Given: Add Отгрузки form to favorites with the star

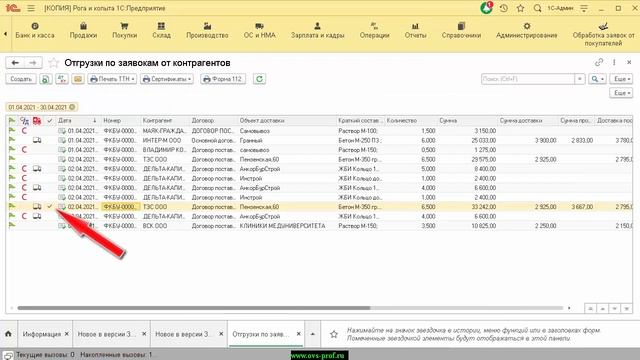Looking at the screenshot, I should coord(53,63).
